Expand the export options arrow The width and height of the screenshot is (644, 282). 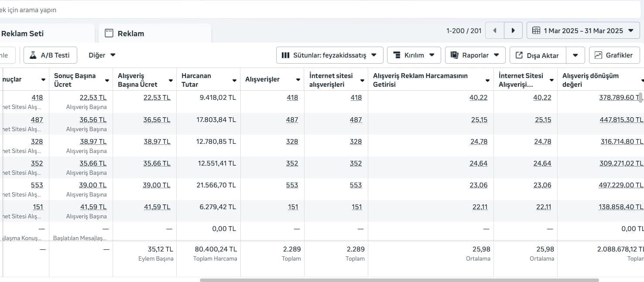pyautogui.click(x=575, y=55)
